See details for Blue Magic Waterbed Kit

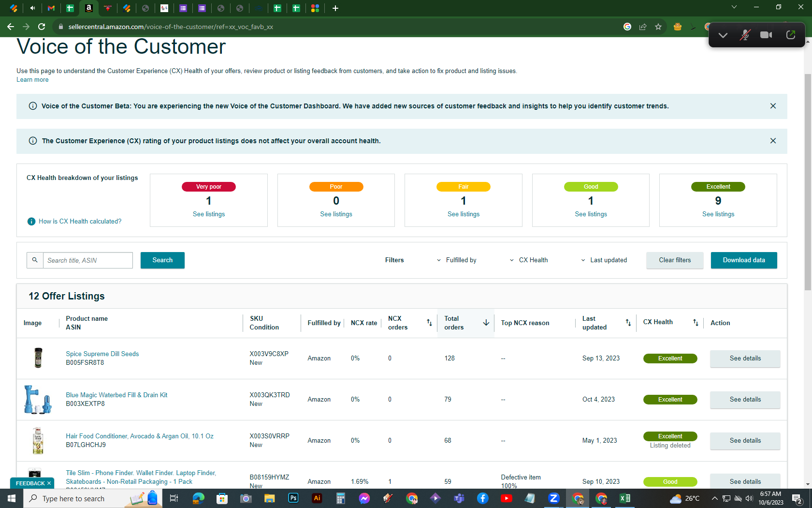pos(745,400)
